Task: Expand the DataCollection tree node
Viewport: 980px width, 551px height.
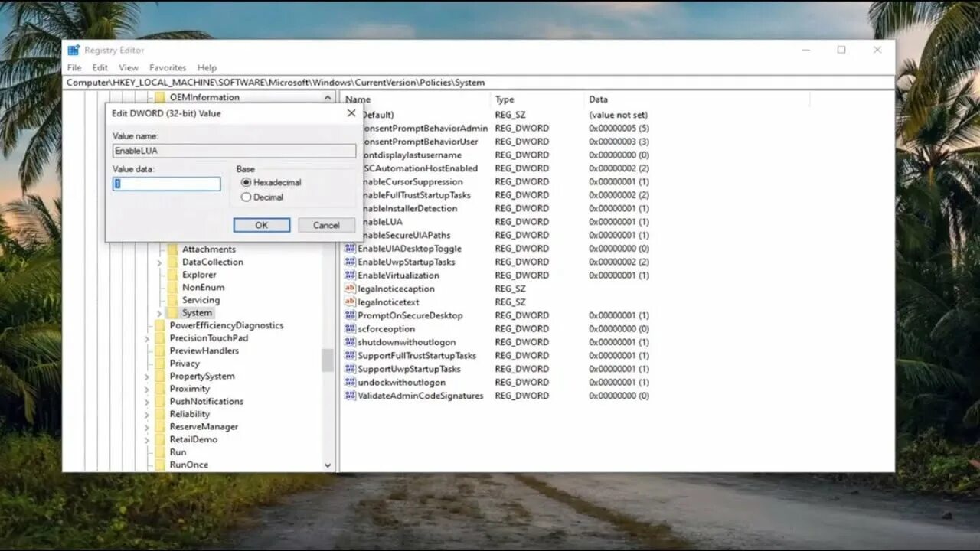Action: (x=159, y=262)
